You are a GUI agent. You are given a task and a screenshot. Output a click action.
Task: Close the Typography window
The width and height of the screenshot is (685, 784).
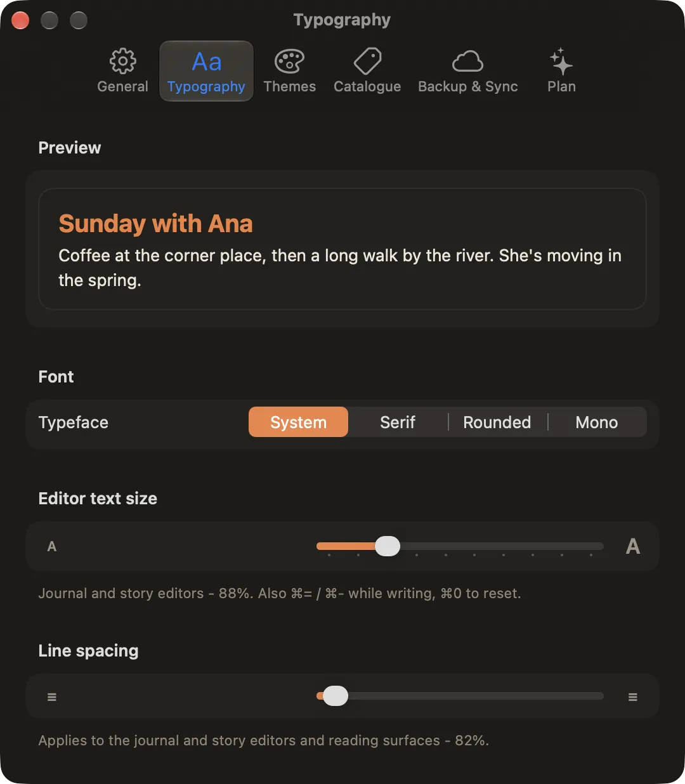coord(20,20)
